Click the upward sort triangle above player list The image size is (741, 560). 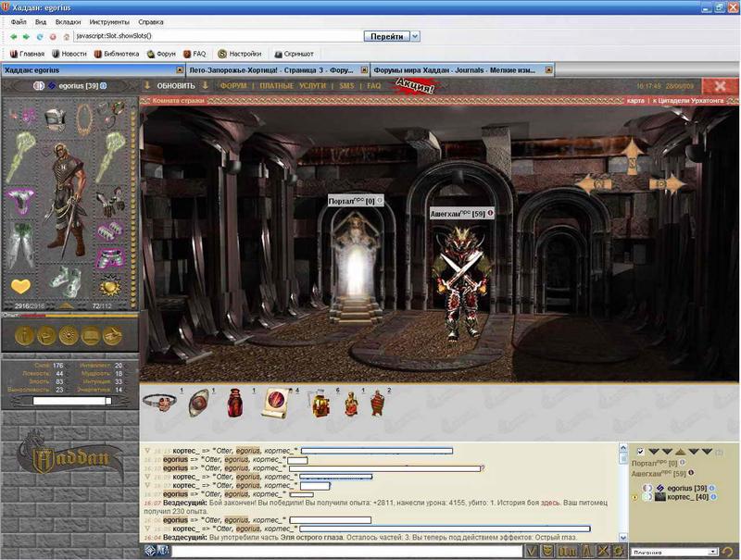pos(681,452)
